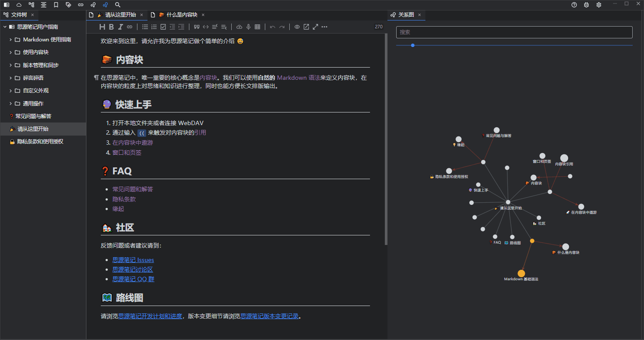Open the 思源笔记讨论区 link

133,270
